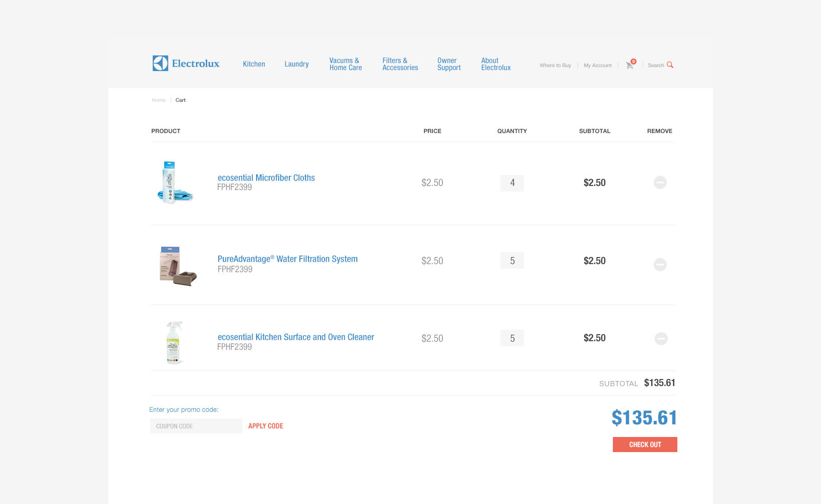Open Filters & Accessories section

(x=400, y=64)
